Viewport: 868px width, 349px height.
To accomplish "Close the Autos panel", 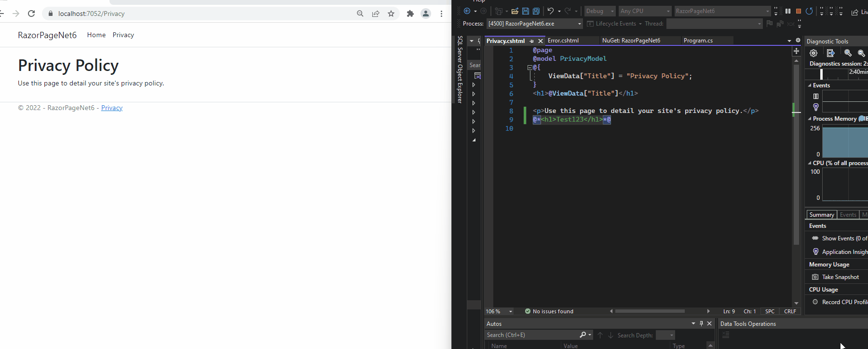I will click(x=709, y=323).
